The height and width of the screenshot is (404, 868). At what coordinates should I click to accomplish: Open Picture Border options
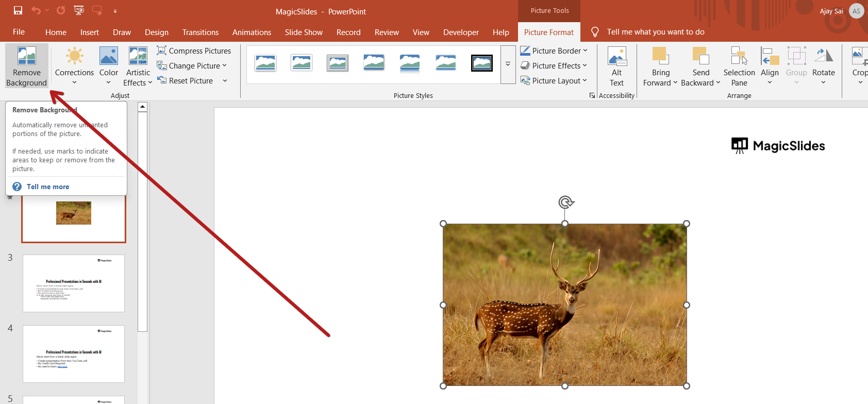554,50
